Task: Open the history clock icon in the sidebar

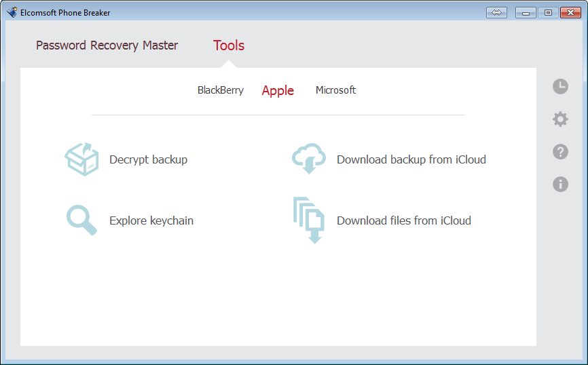Action: pos(560,87)
